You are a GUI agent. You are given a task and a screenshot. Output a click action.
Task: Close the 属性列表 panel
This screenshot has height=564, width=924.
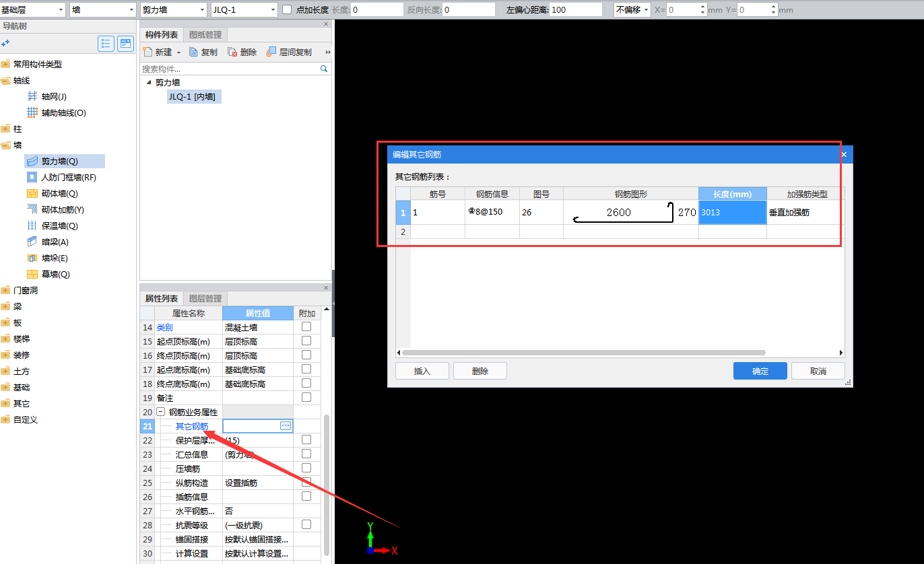coord(327,288)
